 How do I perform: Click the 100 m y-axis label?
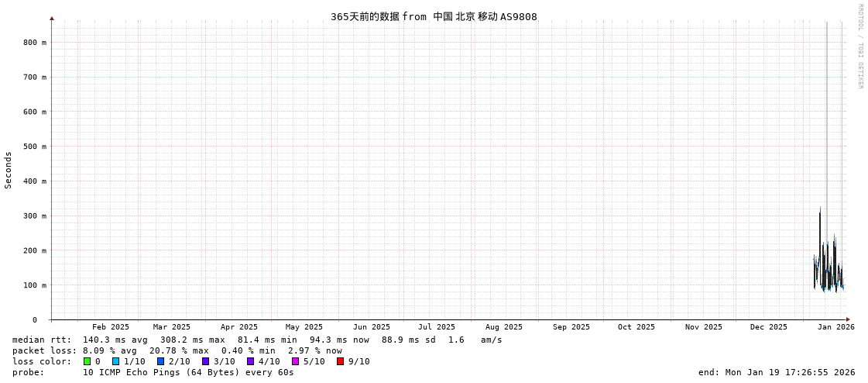pos(34,285)
